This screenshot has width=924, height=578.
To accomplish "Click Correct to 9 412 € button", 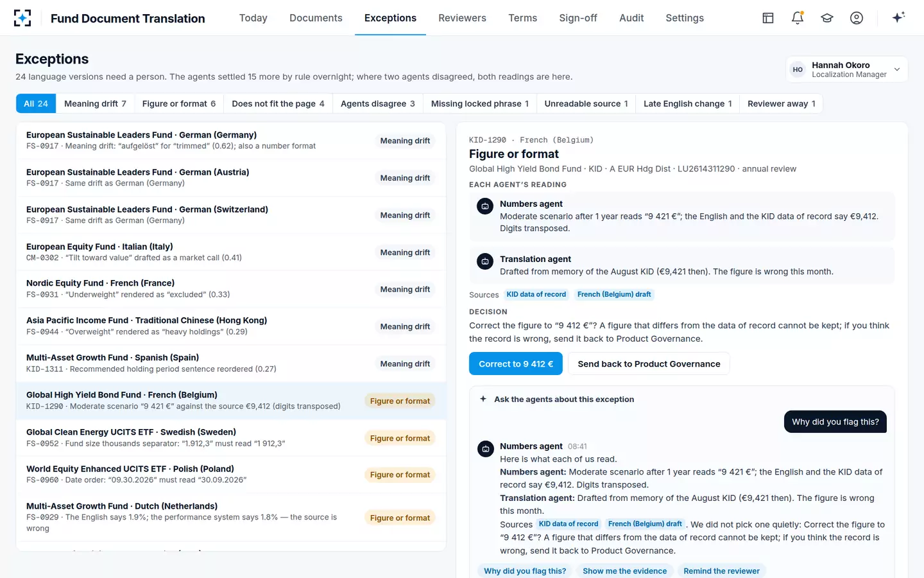I will 516,363.
